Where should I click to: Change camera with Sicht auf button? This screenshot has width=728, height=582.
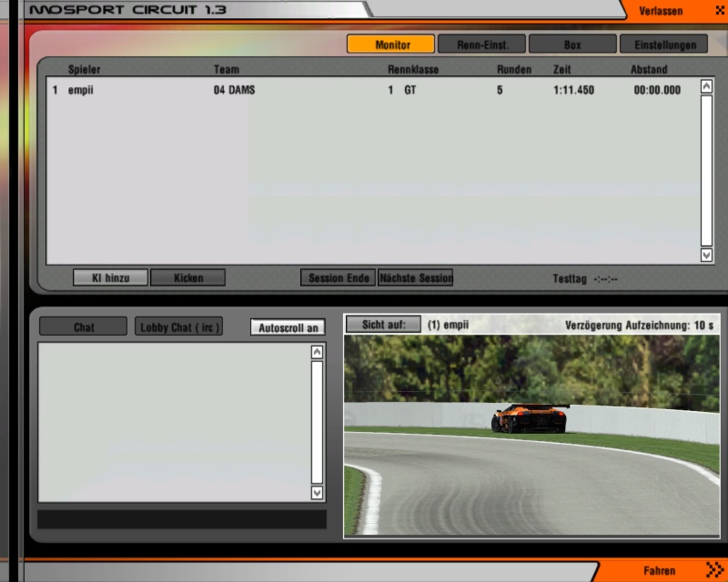383,325
